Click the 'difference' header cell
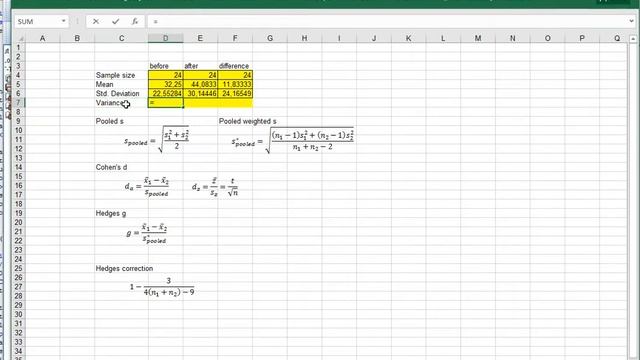The width and height of the screenshot is (640, 360). [235, 66]
